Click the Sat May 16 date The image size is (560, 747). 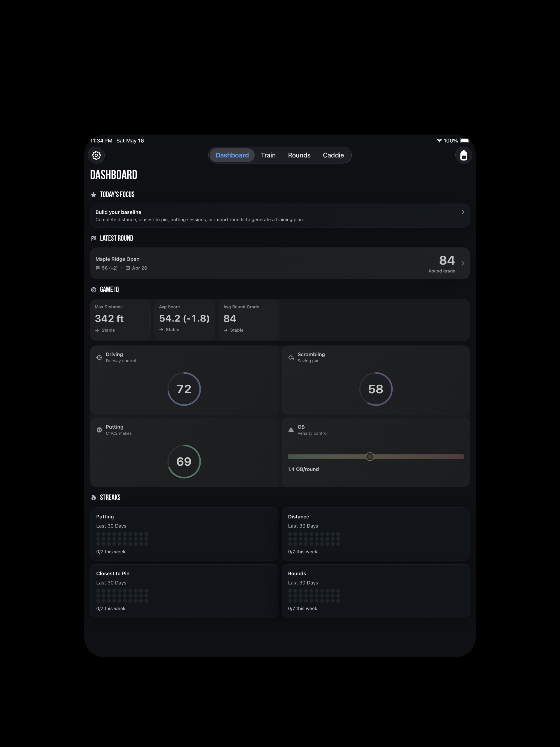pos(130,141)
